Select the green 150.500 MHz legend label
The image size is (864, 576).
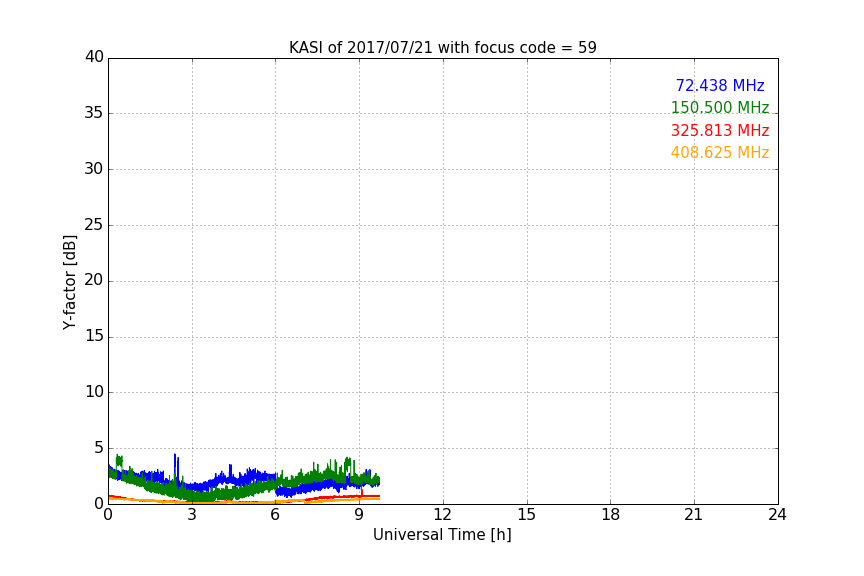coord(720,107)
